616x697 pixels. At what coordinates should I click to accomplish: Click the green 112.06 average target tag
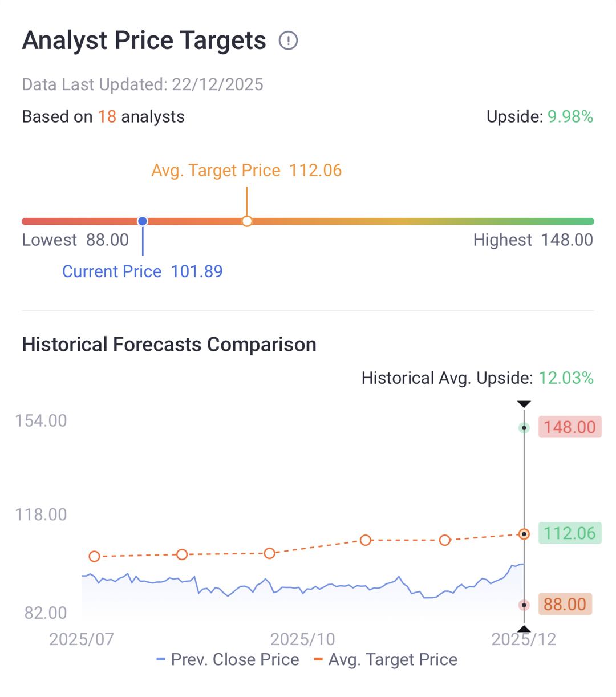569,533
